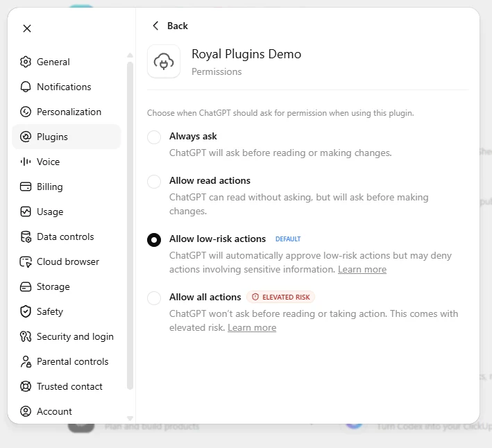Click the Permissions subtitle text
The width and height of the screenshot is (492, 448).
pos(217,72)
